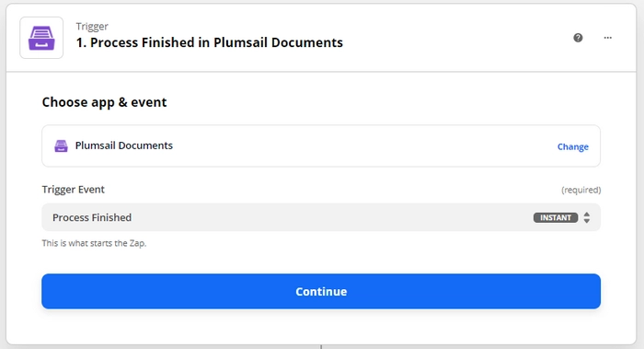Click the Change link for the app
This screenshot has width=644, height=349.
[572, 146]
